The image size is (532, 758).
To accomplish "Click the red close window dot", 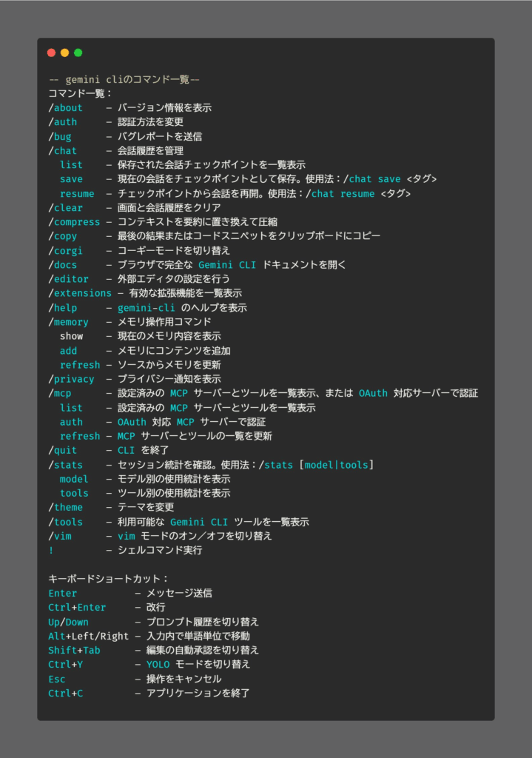I will coord(51,53).
